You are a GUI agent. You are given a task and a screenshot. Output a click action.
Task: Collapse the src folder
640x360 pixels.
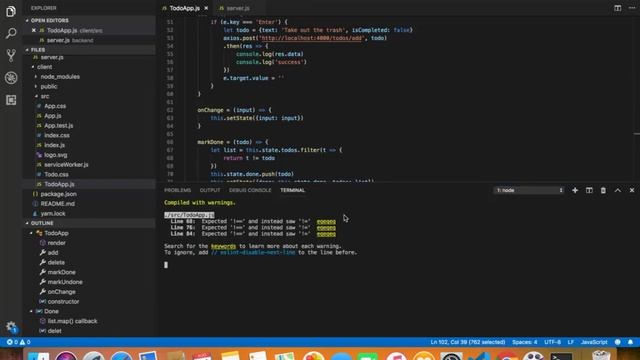(x=36, y=96)
